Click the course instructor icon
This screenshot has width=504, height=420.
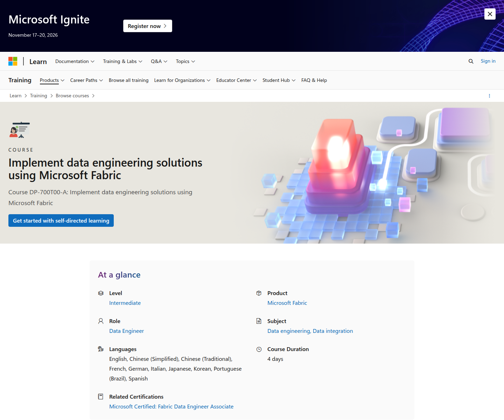(20, 130)
